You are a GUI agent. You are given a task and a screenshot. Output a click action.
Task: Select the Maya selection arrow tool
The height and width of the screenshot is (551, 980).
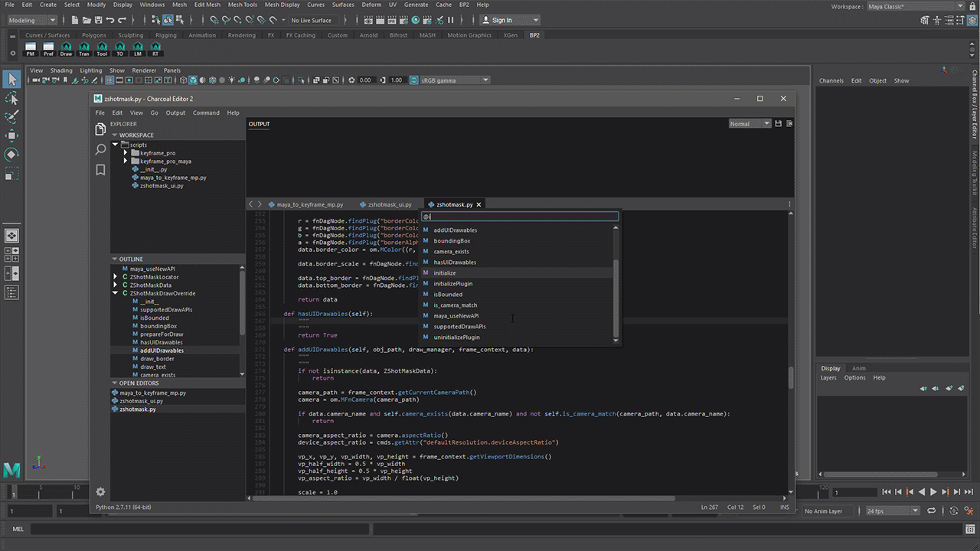(x=11, y=79)
